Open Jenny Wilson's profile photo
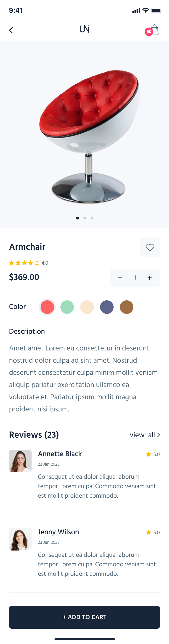This screenshot has width=169, height=644. point(20,539)
